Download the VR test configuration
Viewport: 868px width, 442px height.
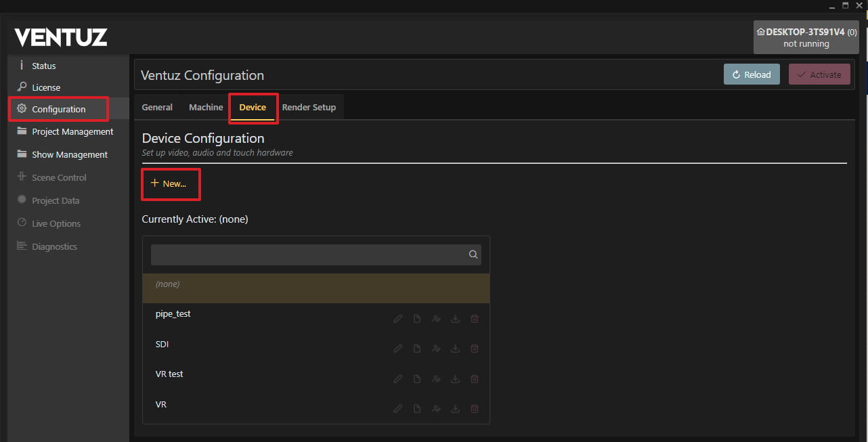click(x=456, y=379)
